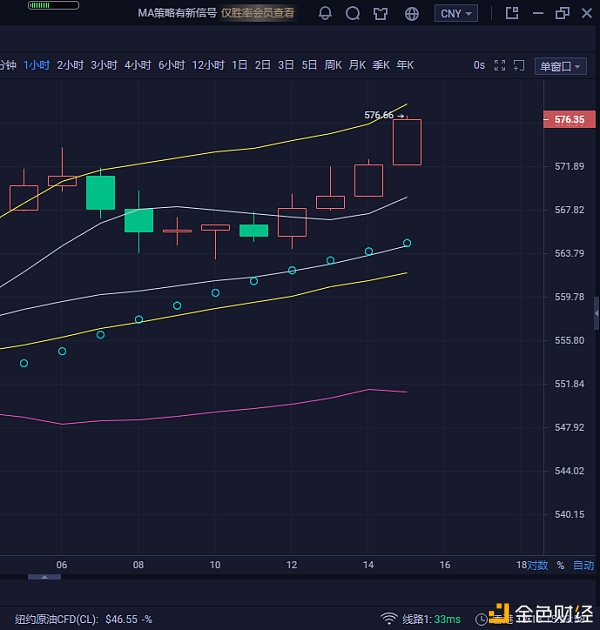Switch to 月K monthly chart
This screenshot has height=630, width=600.
357,65
